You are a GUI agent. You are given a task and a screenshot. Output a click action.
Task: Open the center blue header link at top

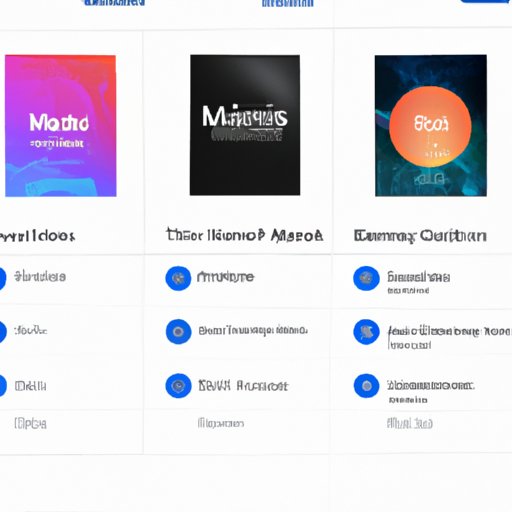point(288,3)
